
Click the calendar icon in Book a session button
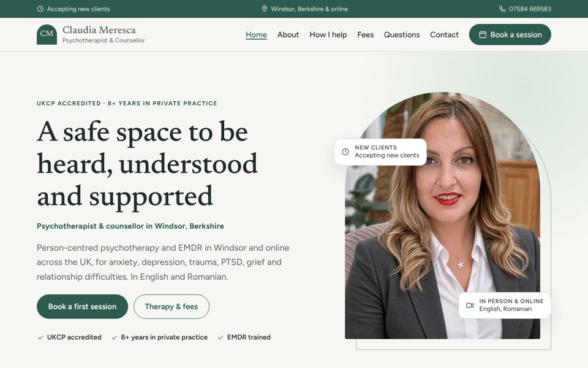coord(483,34)
